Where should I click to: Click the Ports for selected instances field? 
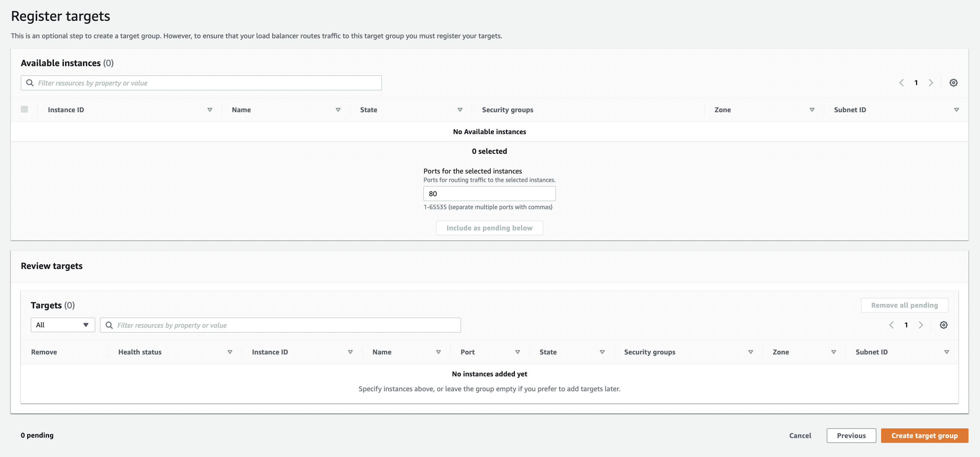pos(489,194)
